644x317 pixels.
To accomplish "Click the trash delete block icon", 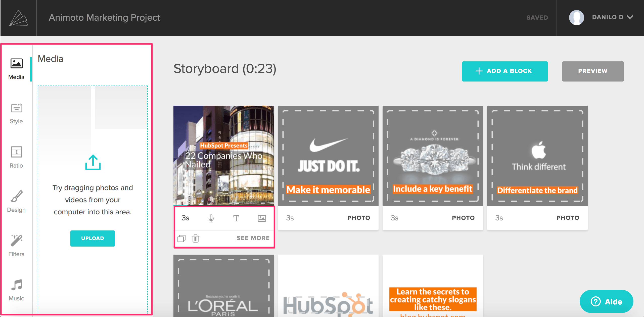I will [196, 238].
